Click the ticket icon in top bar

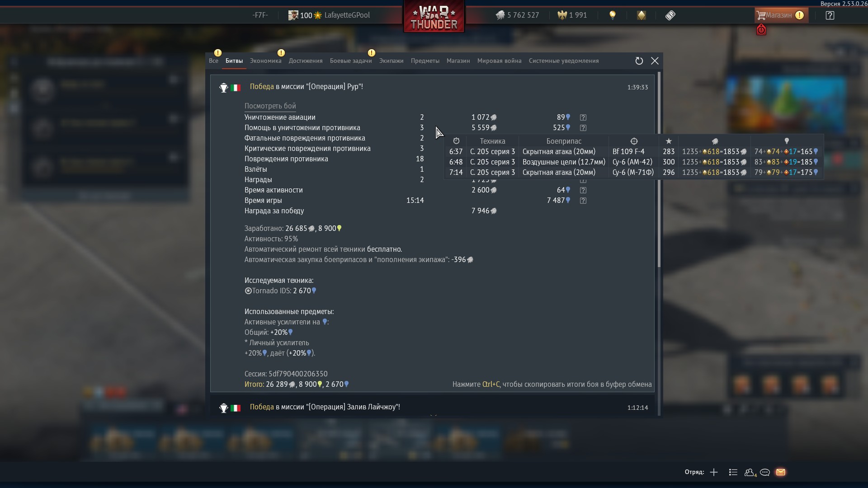click(x=670, y=15)
